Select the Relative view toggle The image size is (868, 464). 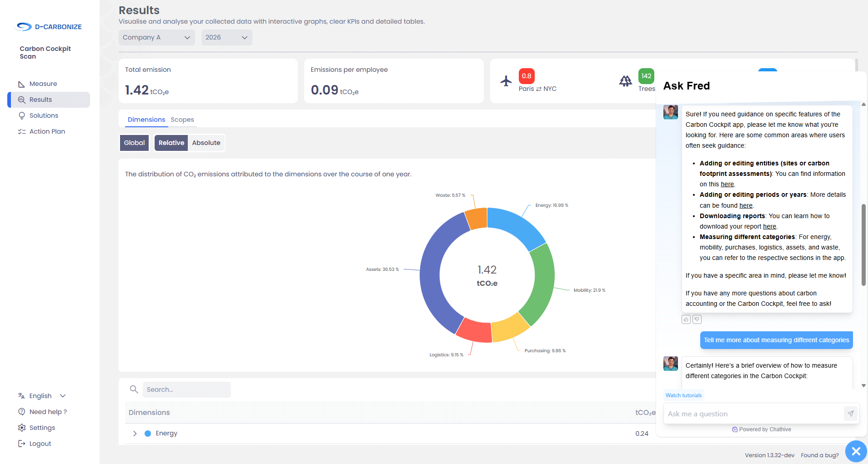tap(171, 143)
